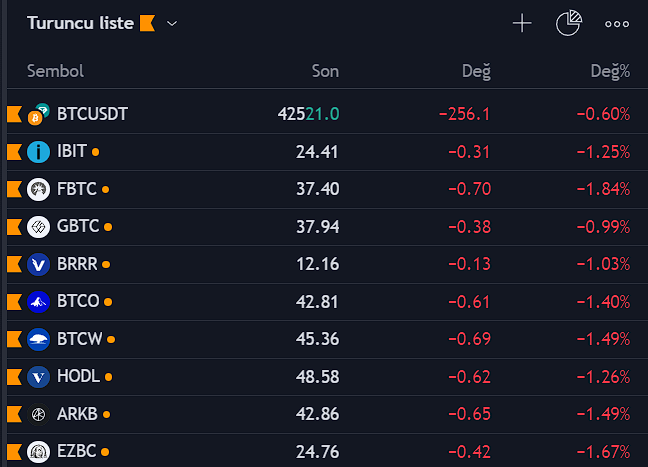The height and width of the screenshot is (467, 648).
Task: Click the GBTC symbol logo
Action: pyautogui.click(x=38, y=227)
